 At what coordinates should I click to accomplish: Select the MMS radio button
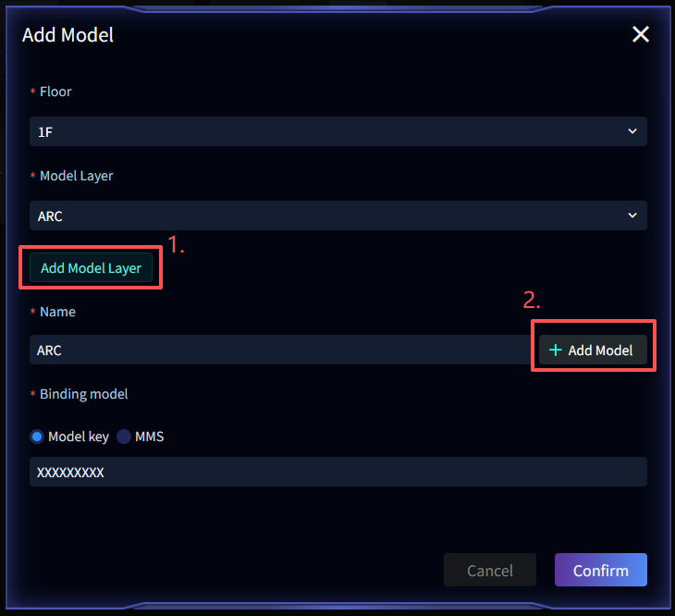(x=124, y=437)
